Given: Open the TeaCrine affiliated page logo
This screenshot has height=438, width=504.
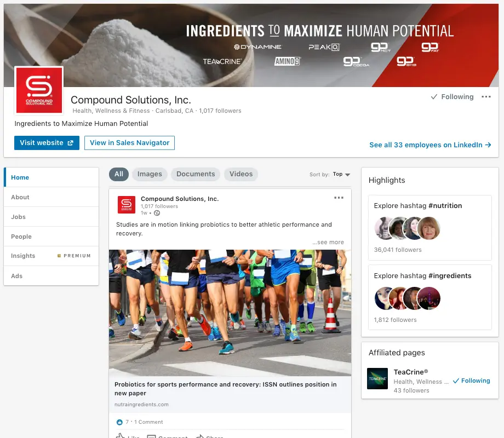Looking at the screenshot, I should [377, 378].
